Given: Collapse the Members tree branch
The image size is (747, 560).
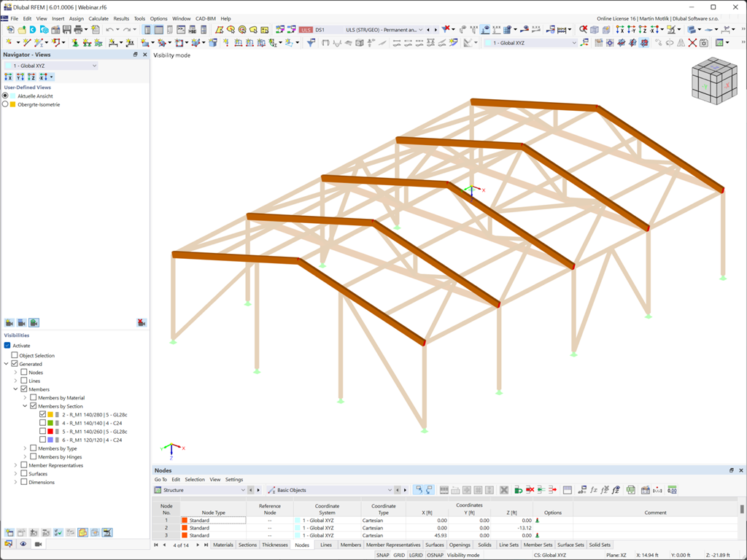Looking at the screenshot, I should click(15, 389).
